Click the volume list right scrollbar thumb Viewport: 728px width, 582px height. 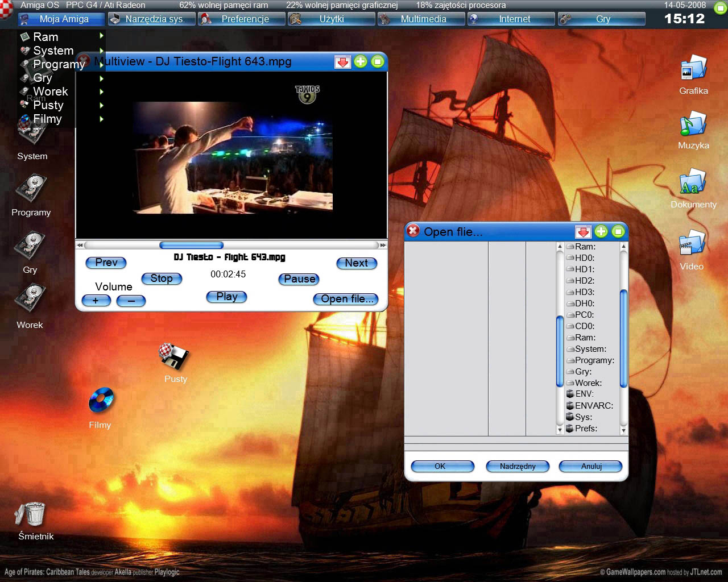623,338
